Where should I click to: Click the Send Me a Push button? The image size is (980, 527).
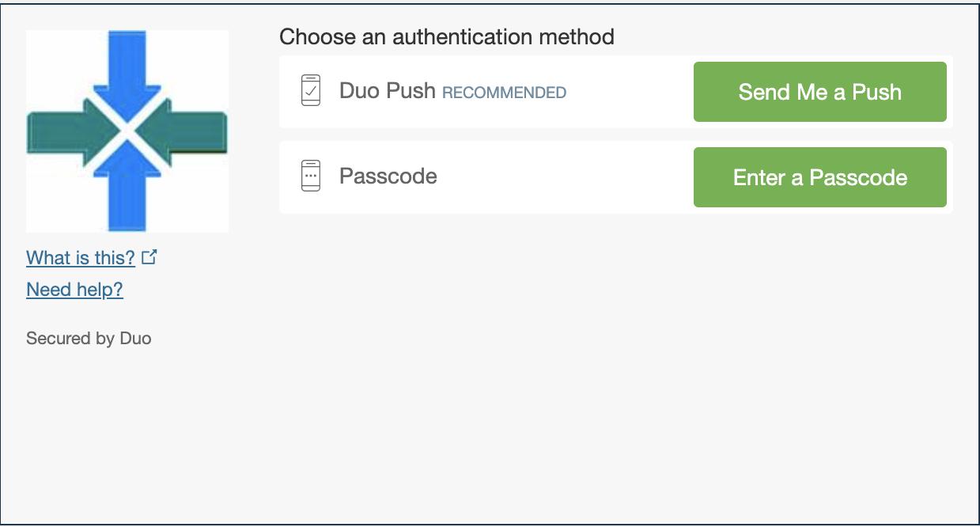coord(819,92)
